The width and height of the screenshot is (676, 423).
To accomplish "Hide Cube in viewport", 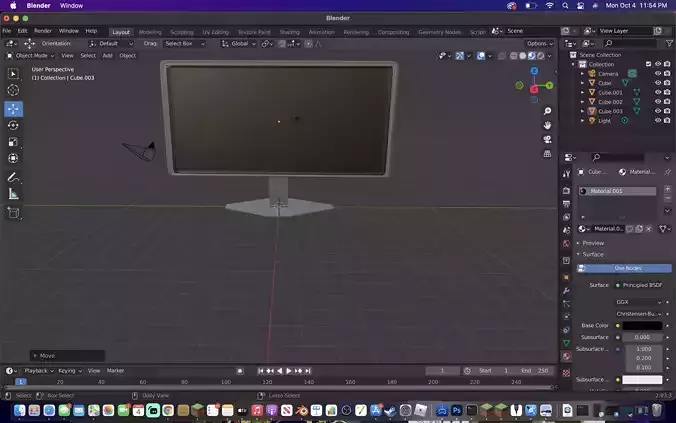I will [x=658, y=83].
